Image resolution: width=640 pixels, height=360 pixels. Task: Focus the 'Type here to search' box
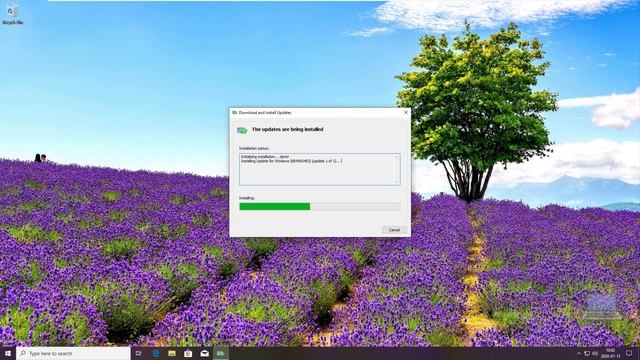73,353
